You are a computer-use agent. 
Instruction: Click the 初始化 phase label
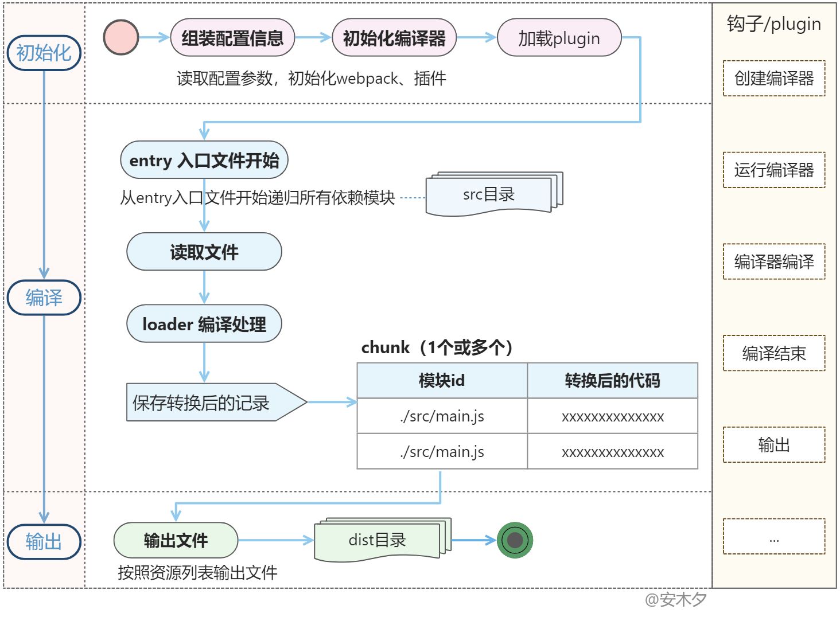[x=44, y=53]
